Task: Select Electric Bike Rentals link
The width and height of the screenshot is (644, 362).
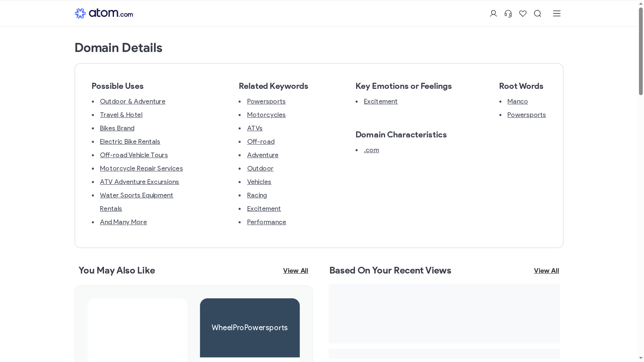Action: click(x=130, y=141)
